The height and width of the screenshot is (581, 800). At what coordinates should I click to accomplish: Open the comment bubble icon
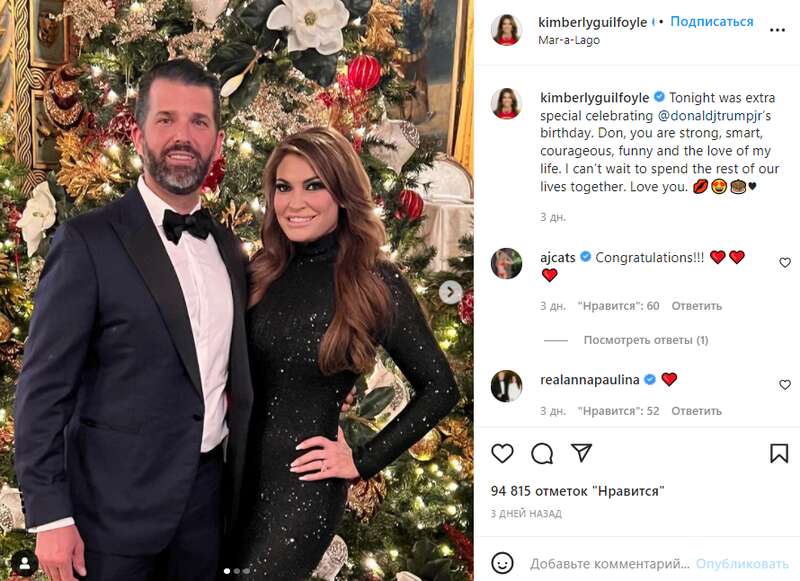click(x=542, y=453)
